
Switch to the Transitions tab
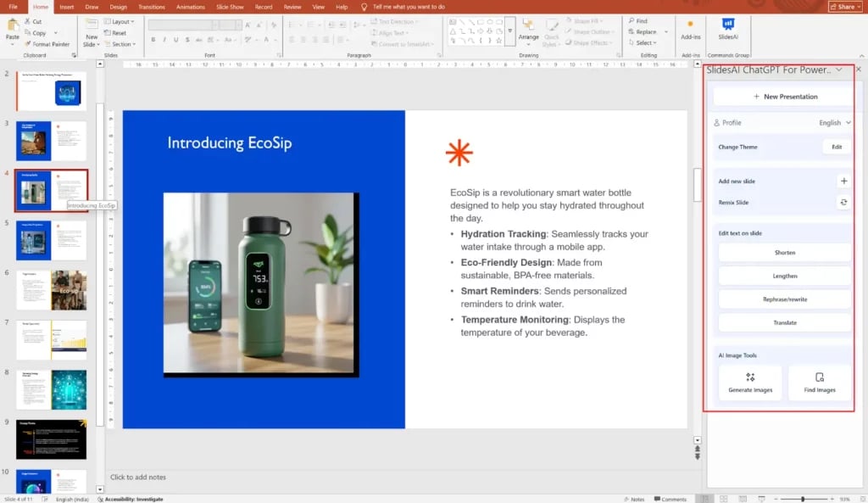point(151,7)
